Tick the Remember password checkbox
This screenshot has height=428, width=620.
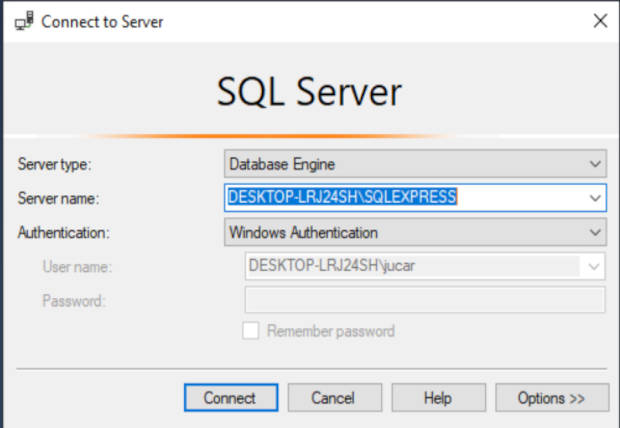tap(251, 331)
